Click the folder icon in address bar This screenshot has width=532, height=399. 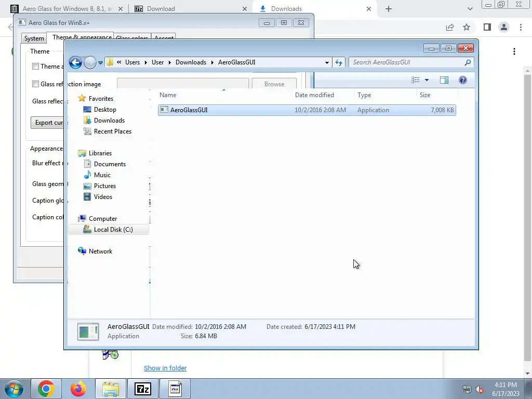click(110, 62)
